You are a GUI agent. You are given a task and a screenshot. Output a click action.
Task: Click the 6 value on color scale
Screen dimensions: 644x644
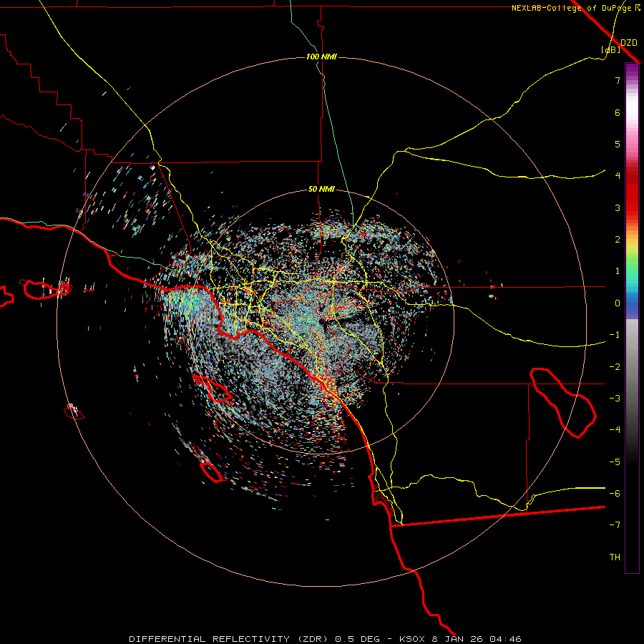pyautogui.click(x=618, y=112)
